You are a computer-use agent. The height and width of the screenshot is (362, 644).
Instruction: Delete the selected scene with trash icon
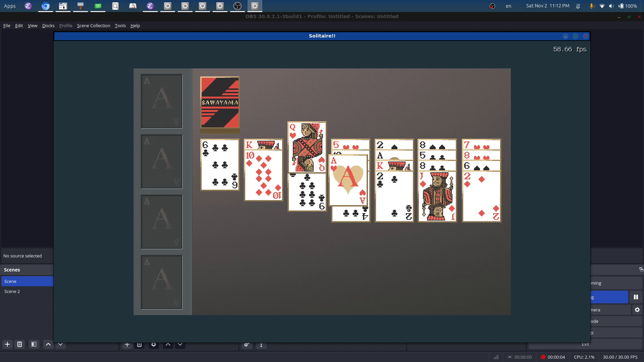point(19,344)
